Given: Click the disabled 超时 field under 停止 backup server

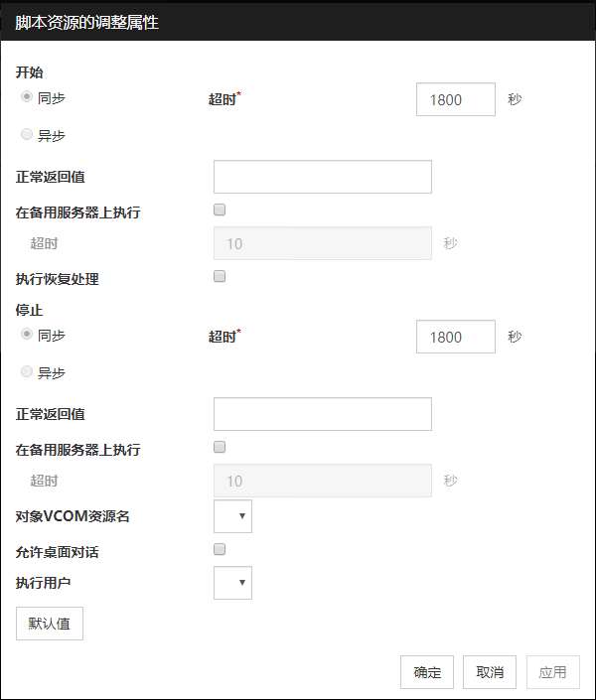Looking at the screenshot, I should pos(322,481).
